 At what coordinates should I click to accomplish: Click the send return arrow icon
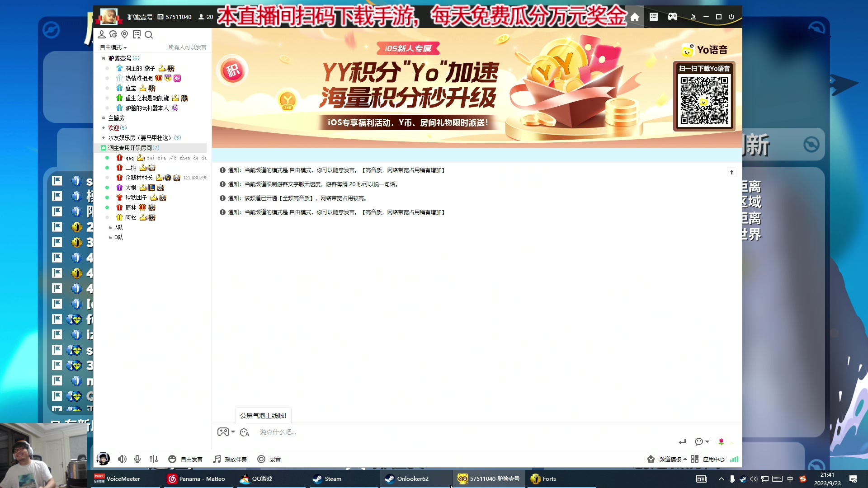(682, 441)
